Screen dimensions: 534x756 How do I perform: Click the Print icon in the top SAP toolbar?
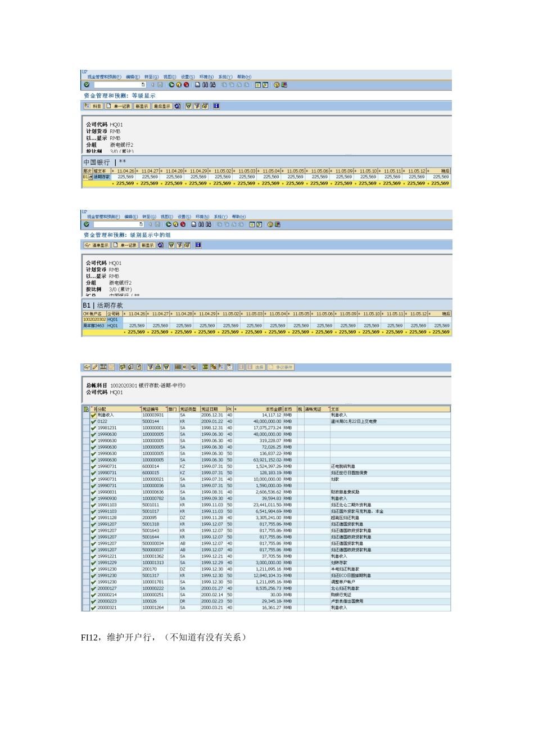tap(198, 85)
